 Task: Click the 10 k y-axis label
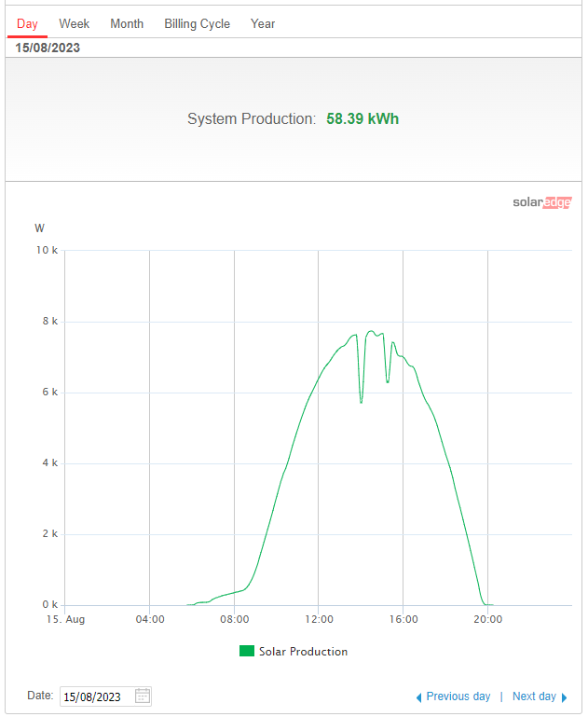click(x=47, y=250)
